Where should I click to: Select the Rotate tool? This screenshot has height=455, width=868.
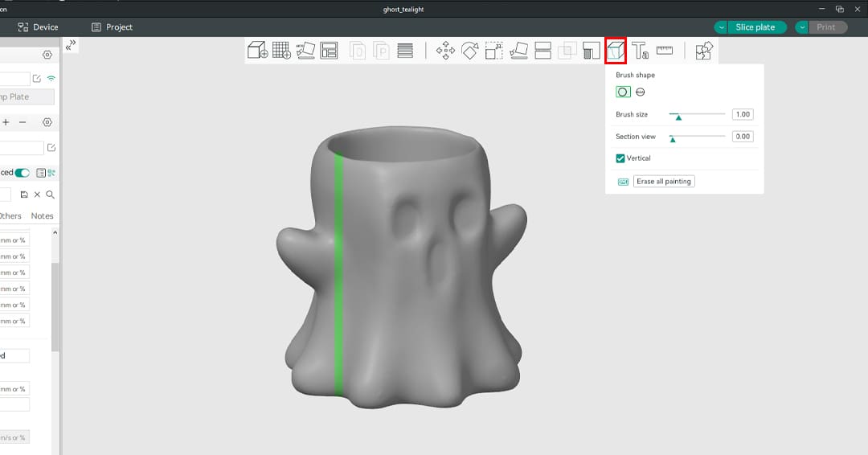(469, 51)
